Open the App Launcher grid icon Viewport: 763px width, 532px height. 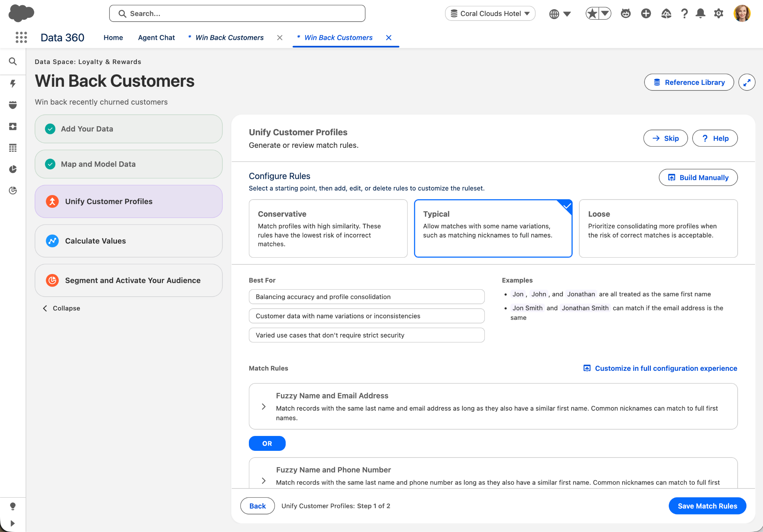[21, 37]
